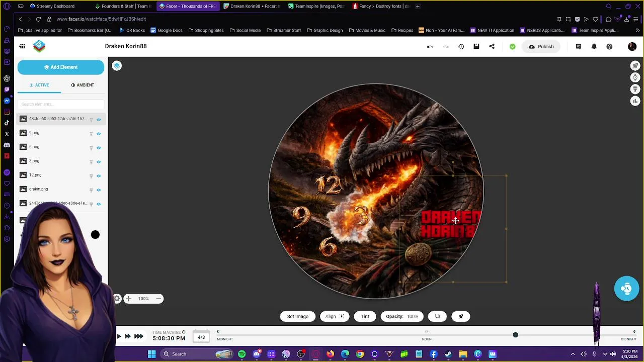Undo the last change

[430, 47]
